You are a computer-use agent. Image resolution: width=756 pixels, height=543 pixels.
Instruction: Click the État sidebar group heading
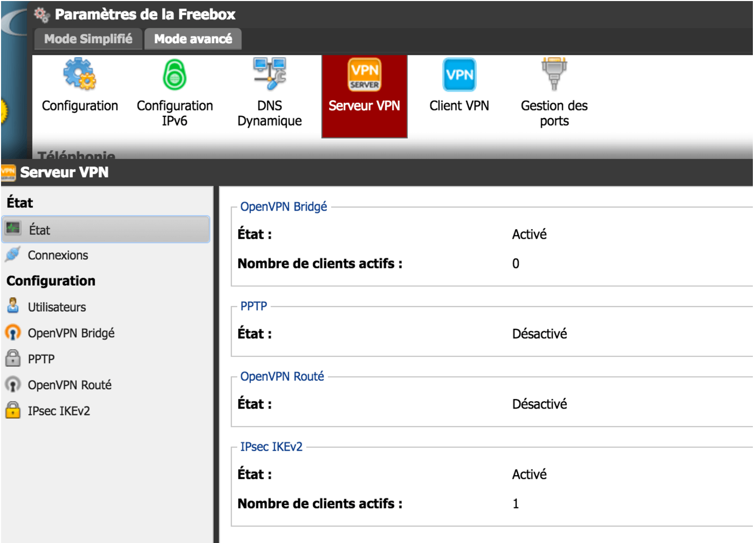20,203
